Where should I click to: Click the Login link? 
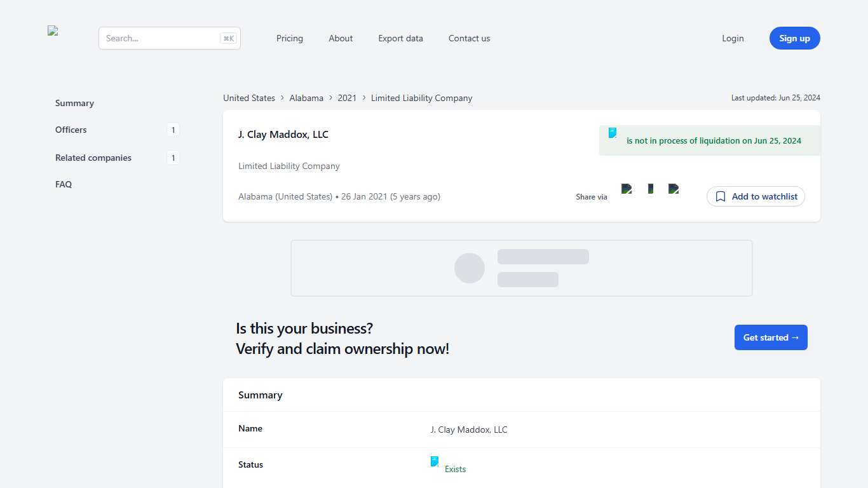733,38
